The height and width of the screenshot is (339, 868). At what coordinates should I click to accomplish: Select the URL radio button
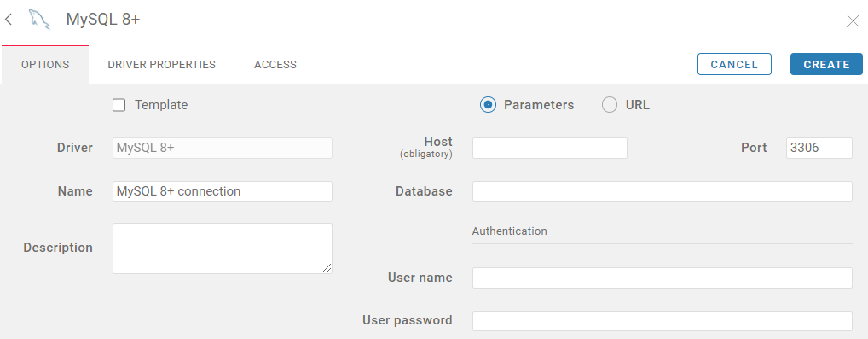[610, 105]
